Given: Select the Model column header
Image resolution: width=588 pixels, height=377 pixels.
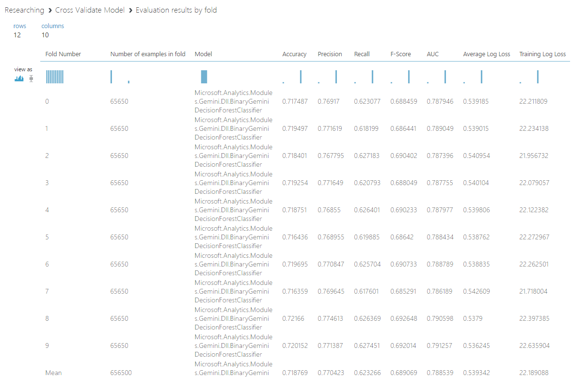Looking at the screenshot, I should click(203, 54).
